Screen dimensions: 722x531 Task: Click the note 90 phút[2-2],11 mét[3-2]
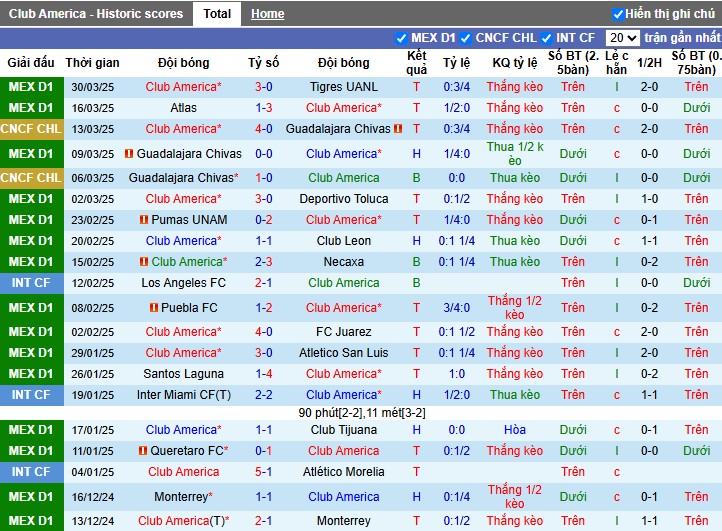coord(362,413)
